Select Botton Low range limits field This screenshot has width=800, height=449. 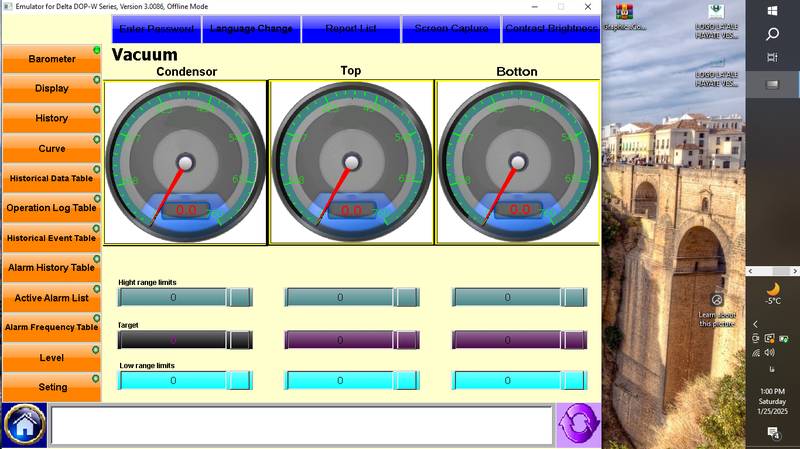coord(519,380)
